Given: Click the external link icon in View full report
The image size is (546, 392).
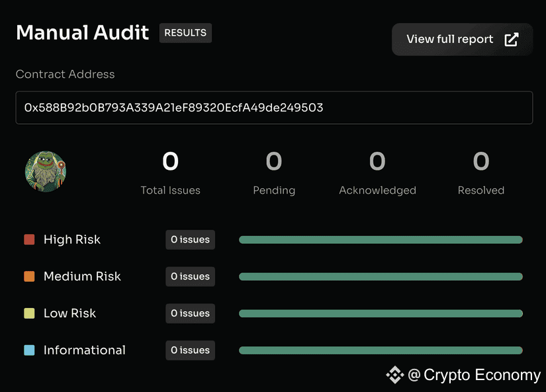Looking at the screenshot, I should click(x=512, y=39).
